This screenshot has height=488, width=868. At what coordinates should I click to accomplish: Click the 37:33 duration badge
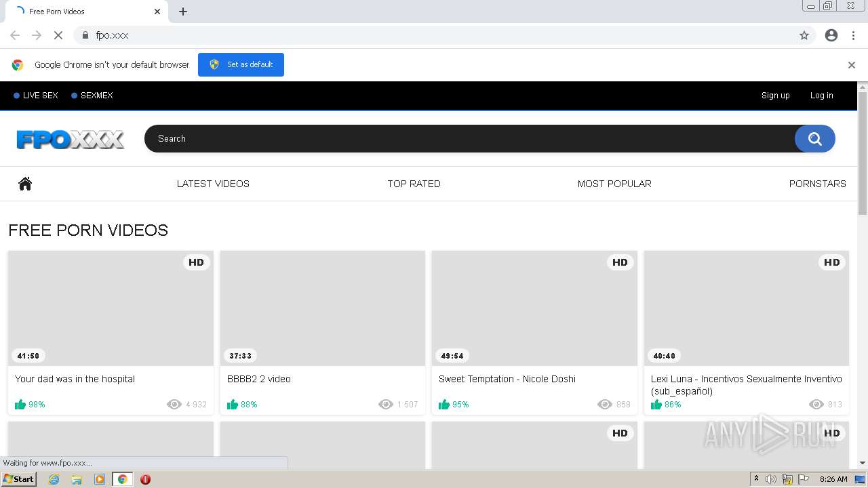240,356
